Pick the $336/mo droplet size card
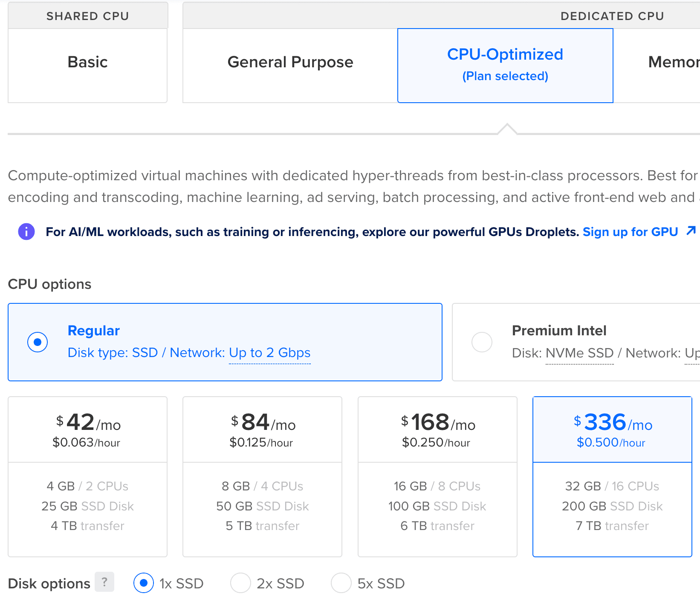Image resolution: width=700 pixels, height=605 pixels. 612,476
